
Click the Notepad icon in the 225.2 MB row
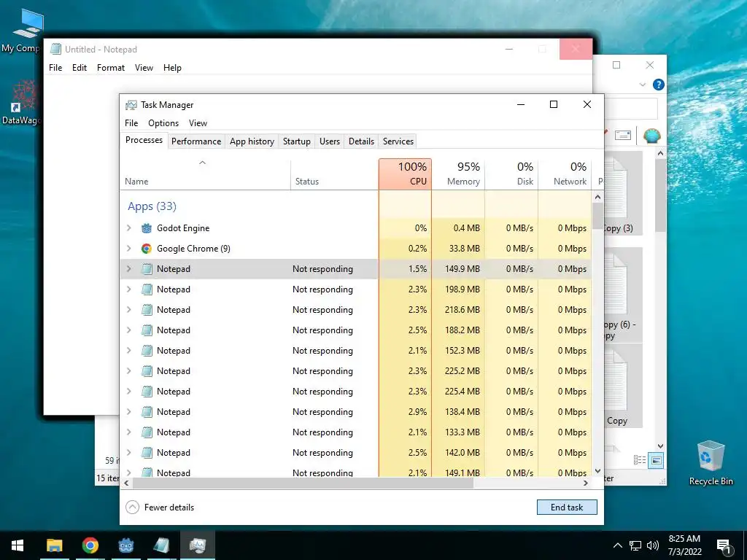point(147,371)
